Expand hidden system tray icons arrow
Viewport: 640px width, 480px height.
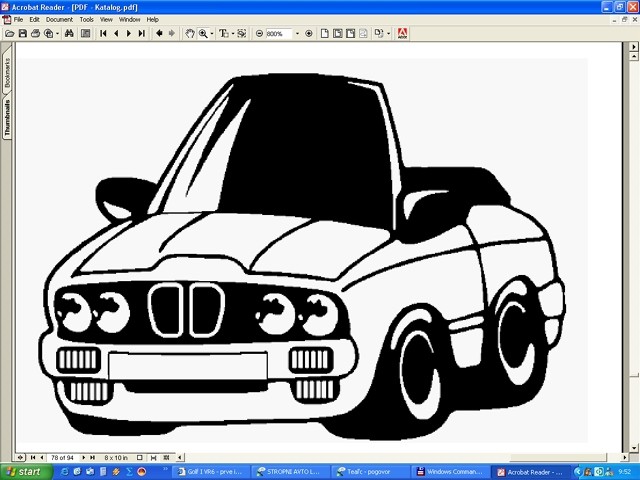click(x=578, y=472)
